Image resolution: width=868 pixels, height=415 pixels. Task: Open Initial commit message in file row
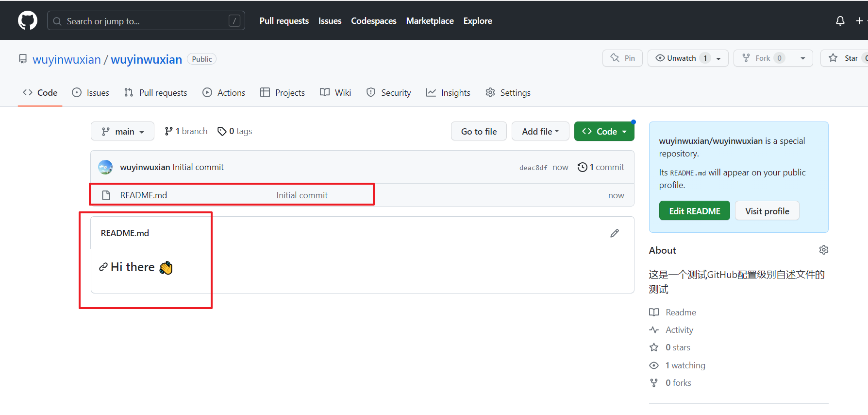point(302,195)
